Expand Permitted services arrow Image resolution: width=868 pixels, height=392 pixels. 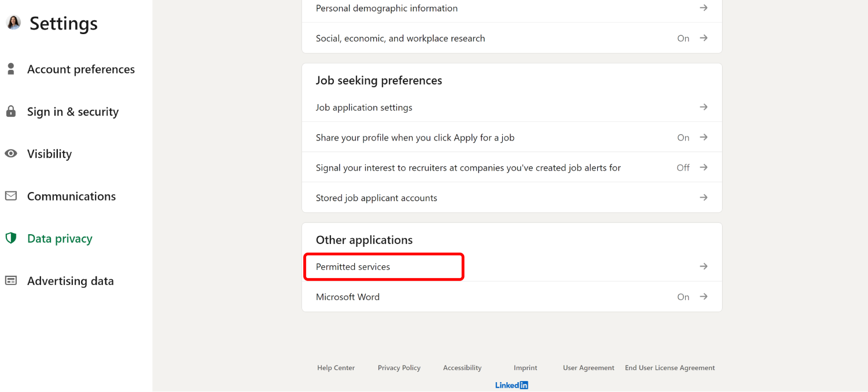703,267
